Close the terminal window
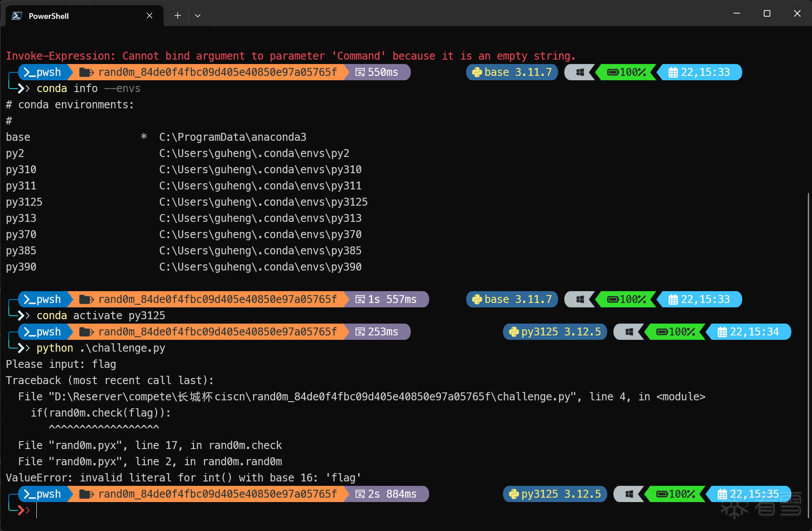This screenshot has height=531, width=812. click(797, 14)
